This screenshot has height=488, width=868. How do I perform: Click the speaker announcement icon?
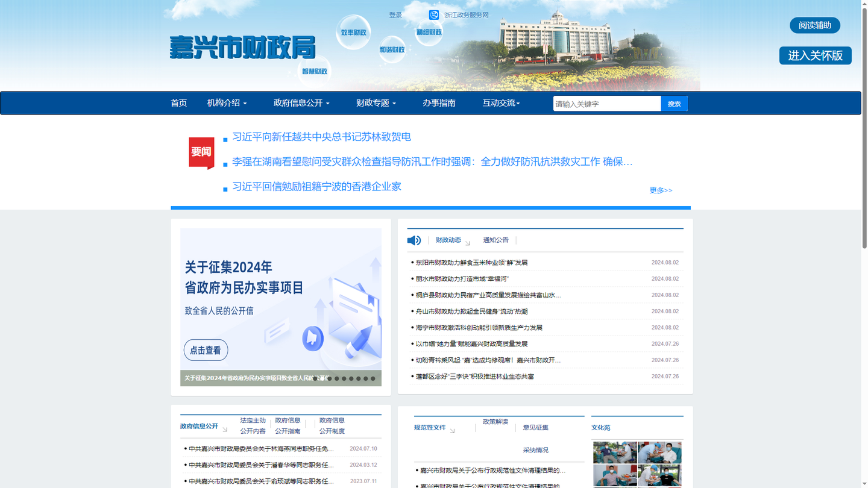pyautogui.click(x=414, y=240)
